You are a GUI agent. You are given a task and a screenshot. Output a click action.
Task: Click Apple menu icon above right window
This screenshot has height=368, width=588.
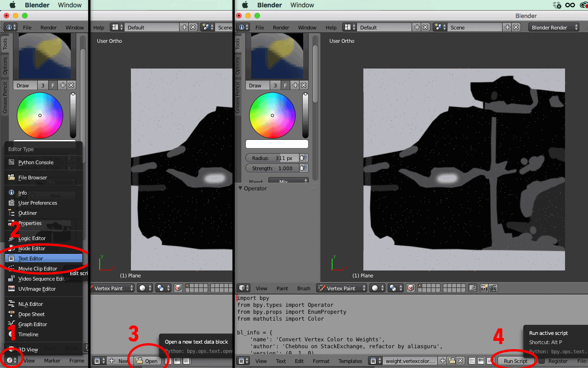245,5
